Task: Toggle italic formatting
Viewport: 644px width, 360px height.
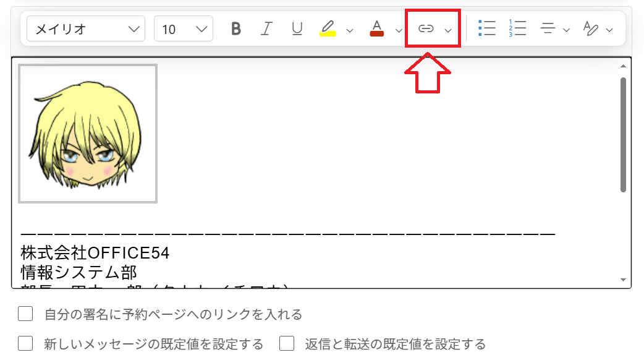Action: [x=266, y=29]
